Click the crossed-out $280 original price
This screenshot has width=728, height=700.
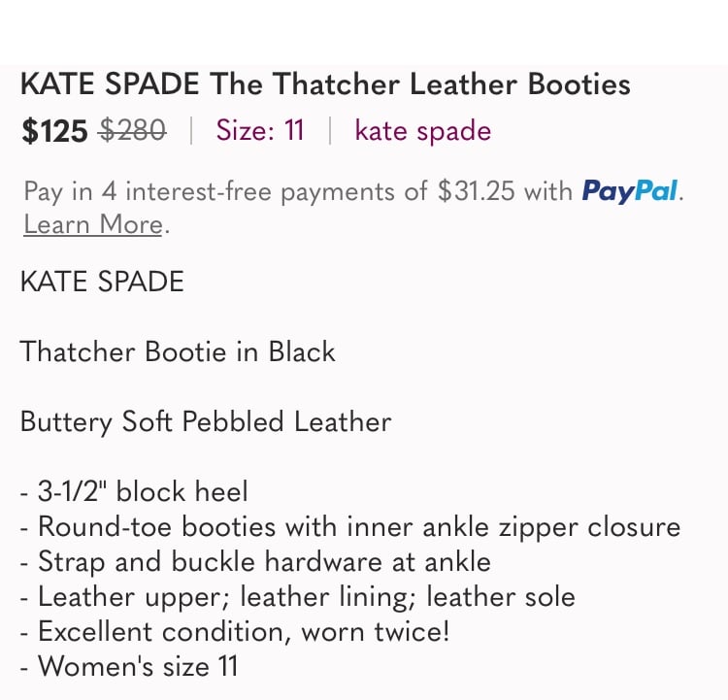tap(132, 130)
